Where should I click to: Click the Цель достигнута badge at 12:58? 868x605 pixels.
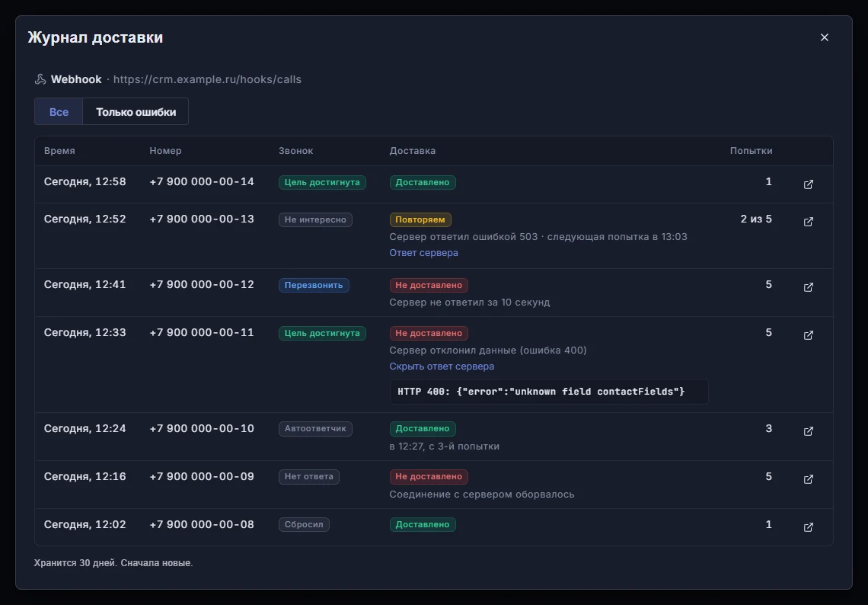coord(322,182)
